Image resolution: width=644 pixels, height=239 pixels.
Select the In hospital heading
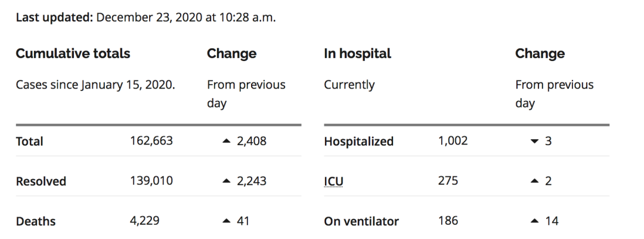pos(357,54)
